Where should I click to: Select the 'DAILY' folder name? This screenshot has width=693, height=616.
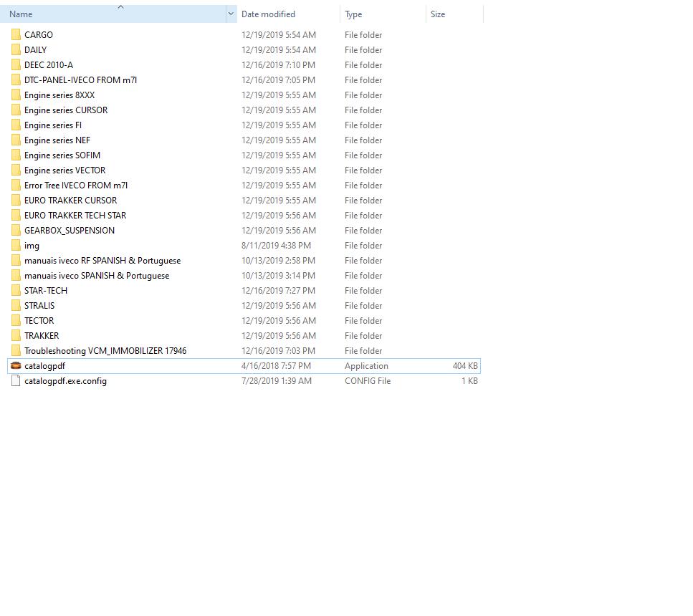[x=35, y=49]
